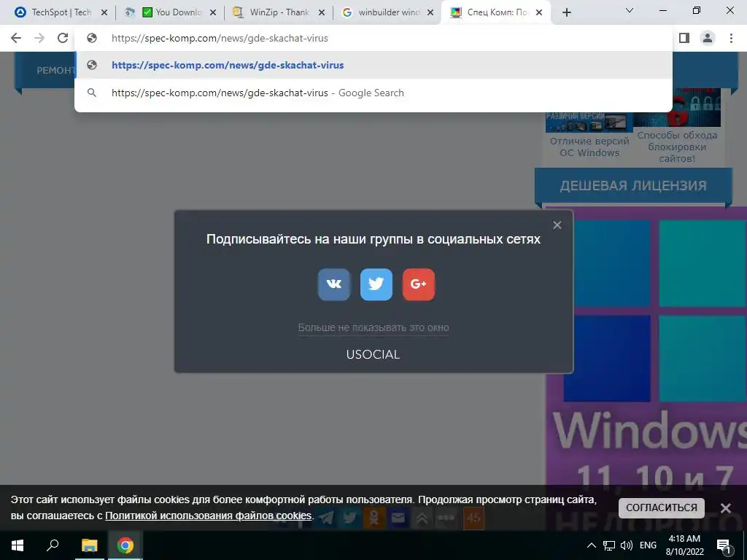Click the ДЕШЕВАЯ ЛИЦЕНЗИЯ sidebar heading

(x=633, y=185)
